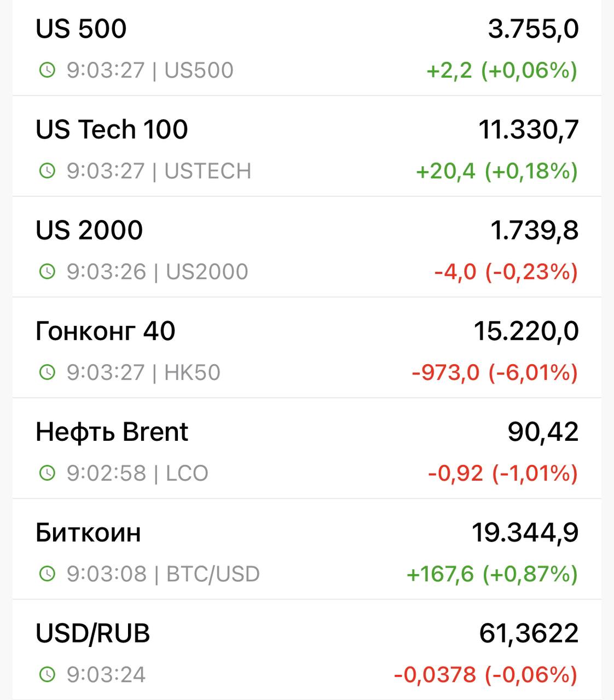Select the US 2000 index name
Viewport: 614px width, 700px height.
click(x=89, y=230)
